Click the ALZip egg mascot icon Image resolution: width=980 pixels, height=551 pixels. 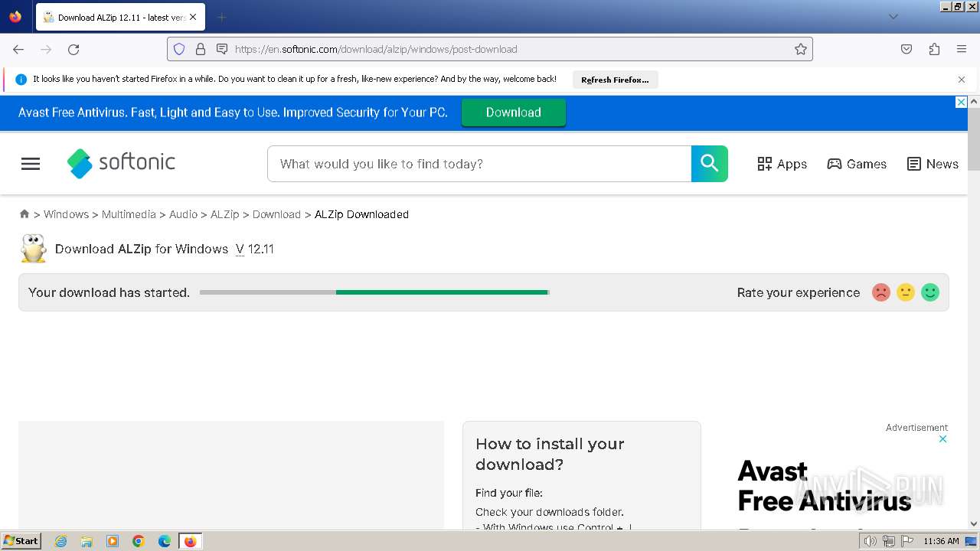click(34, 249)
